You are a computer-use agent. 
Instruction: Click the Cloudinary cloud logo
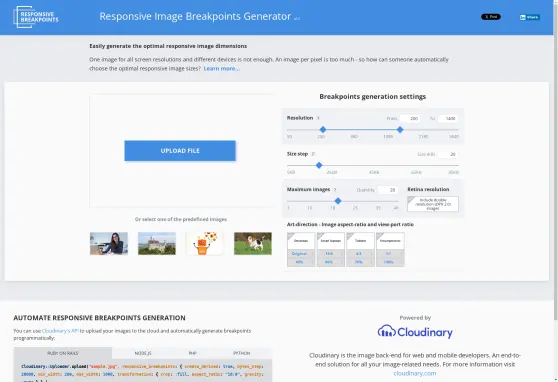pos(415,332)
